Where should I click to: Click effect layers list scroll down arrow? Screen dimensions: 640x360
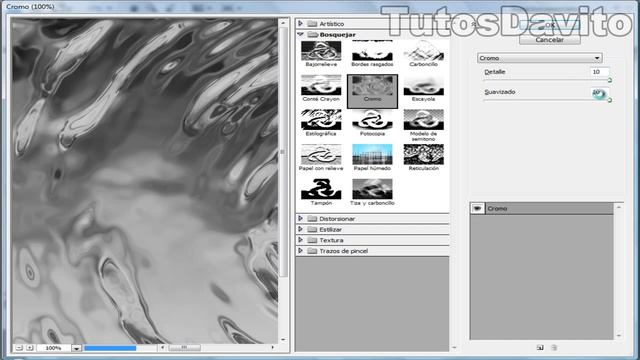619,336
